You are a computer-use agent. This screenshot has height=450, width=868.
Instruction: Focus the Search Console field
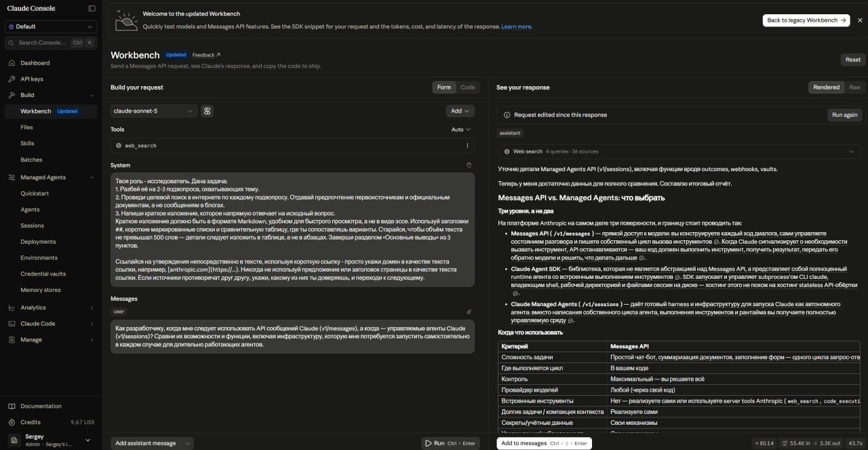point(51,43)
